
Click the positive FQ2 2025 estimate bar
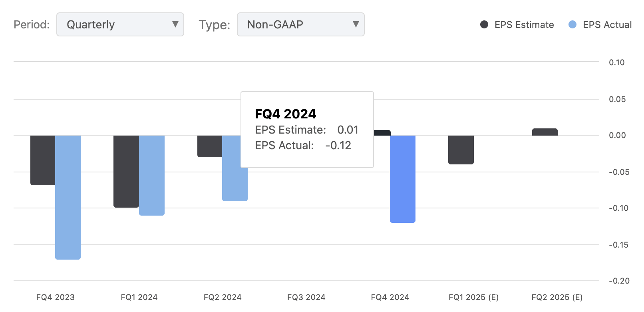(544, 131)
